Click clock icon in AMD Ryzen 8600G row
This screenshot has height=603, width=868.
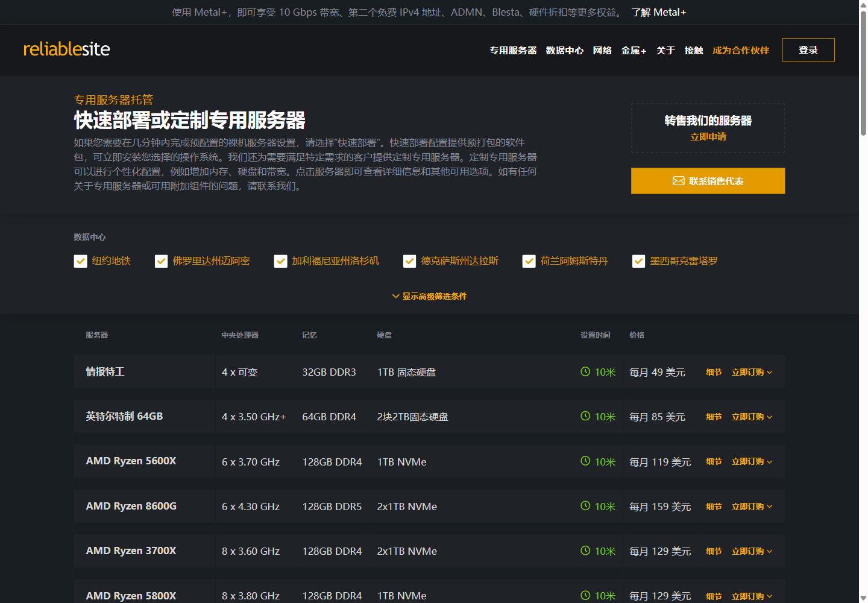(585, 506)
